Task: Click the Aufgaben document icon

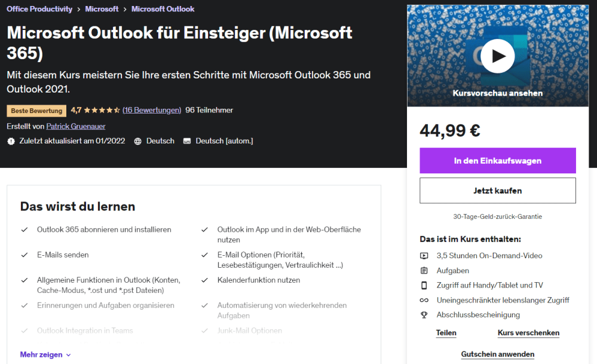Action: pyautogui.click(x=424, y=271)
